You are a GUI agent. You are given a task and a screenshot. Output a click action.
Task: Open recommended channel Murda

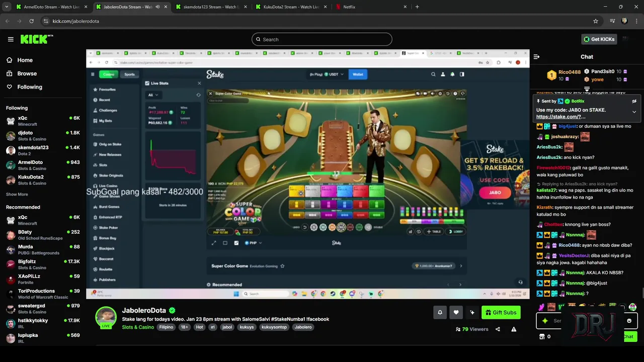coord(43,249)
